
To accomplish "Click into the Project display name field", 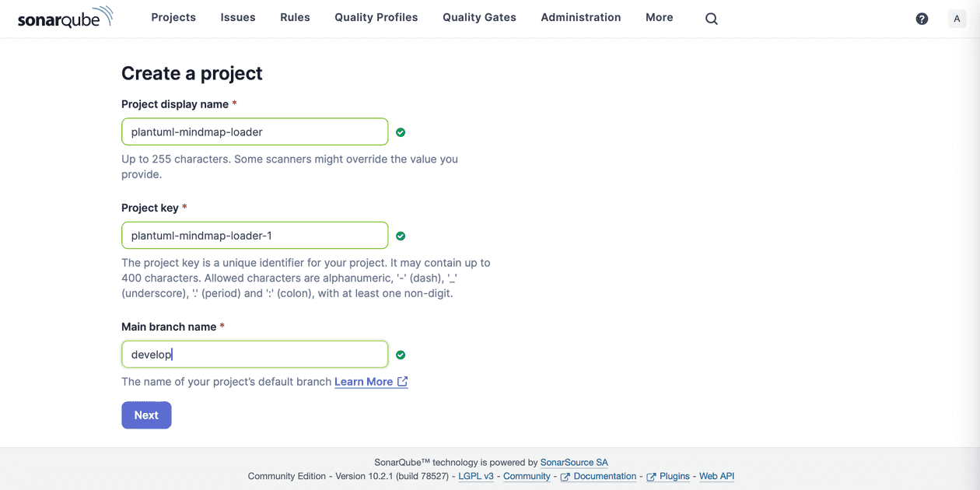I will tap(254, 131).
